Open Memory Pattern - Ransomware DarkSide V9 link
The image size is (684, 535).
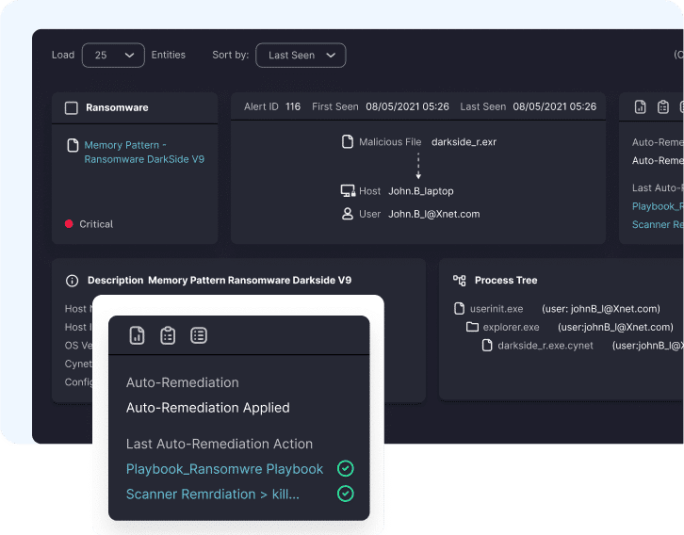click(143, 152)
